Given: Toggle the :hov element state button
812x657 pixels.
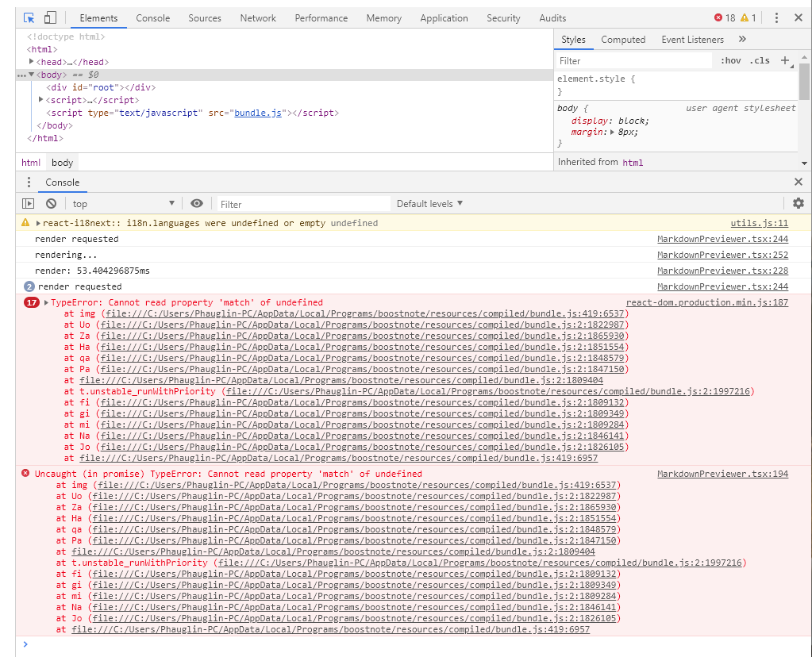Looking at the screenshot, I should coord(731,60).
